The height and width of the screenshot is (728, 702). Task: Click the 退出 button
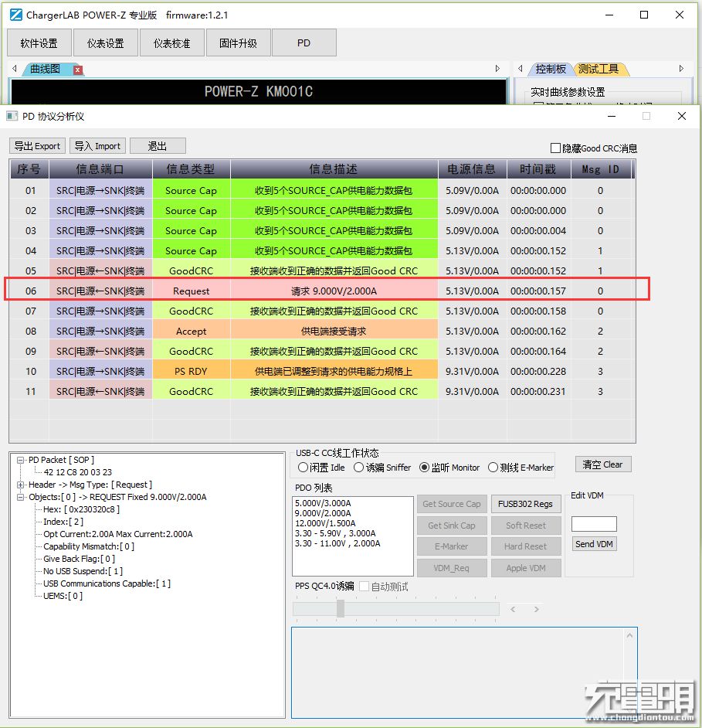click(158, 146)
